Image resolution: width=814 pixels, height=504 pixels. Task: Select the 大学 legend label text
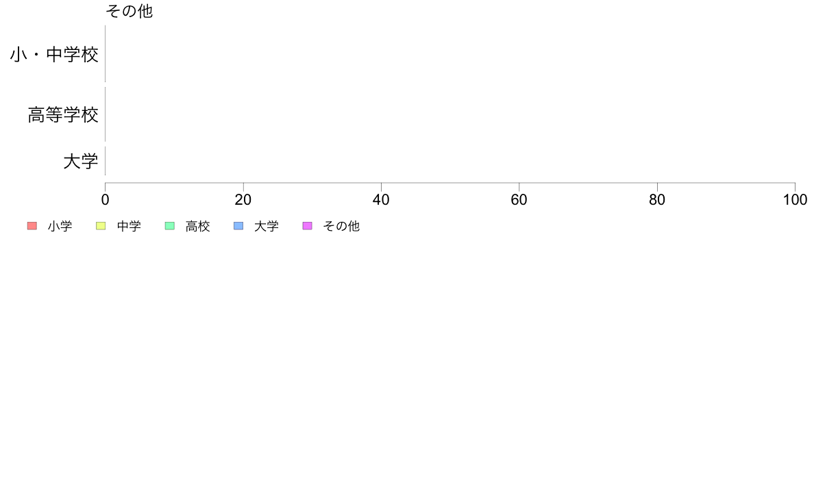[267, 226]
